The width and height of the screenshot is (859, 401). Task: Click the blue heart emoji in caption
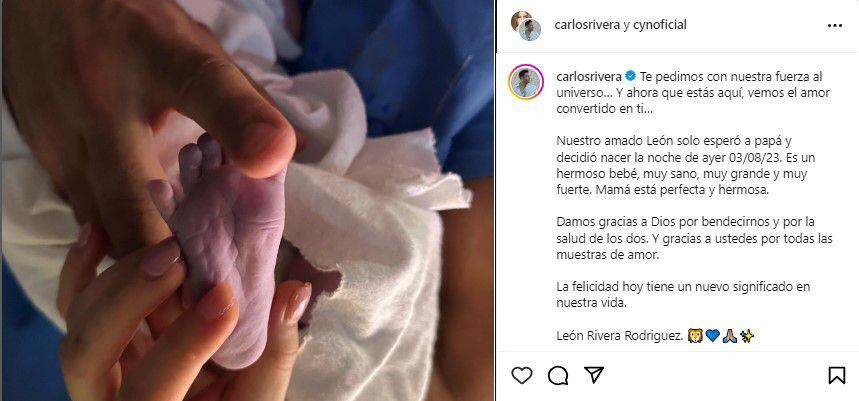[712, 336]
